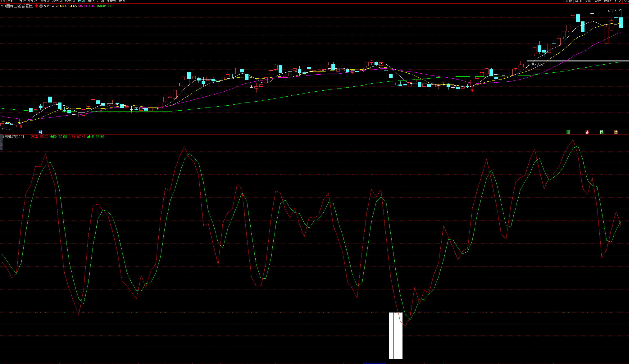Image resolution: width=629 pixels, height=364 pixels.
Task: Expand the 更多 periods menu
Action: point(123,1)
